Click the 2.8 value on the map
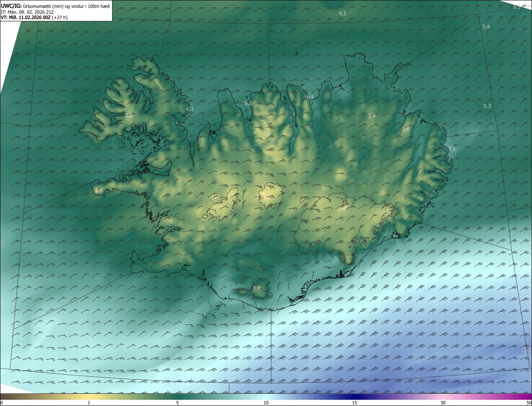The image size is (532, 406). click(x=406, y=130)
